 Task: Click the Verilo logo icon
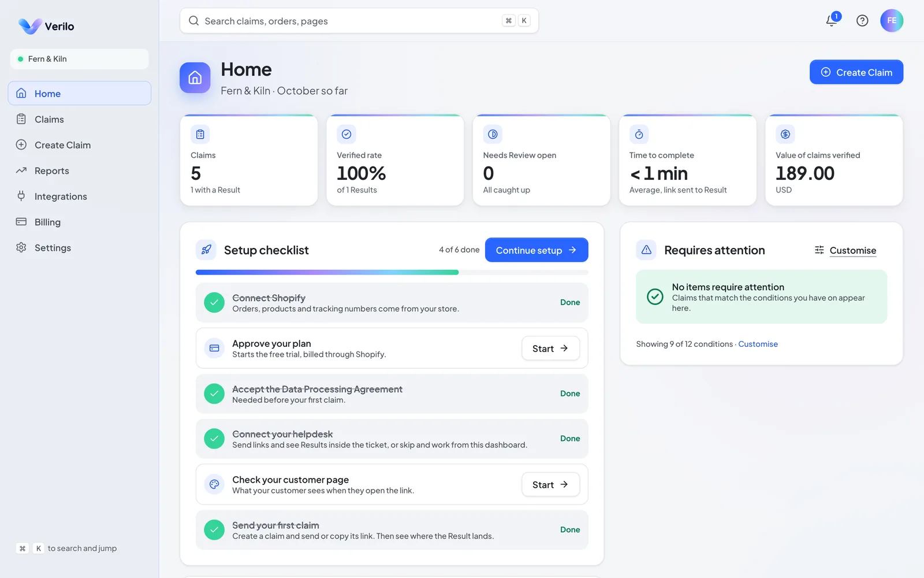[29, 26]
